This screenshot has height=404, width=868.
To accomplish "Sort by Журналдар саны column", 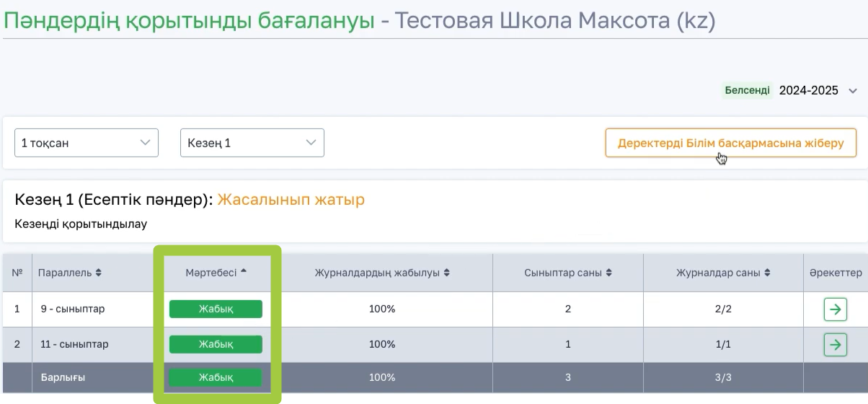I will [723, 273].
